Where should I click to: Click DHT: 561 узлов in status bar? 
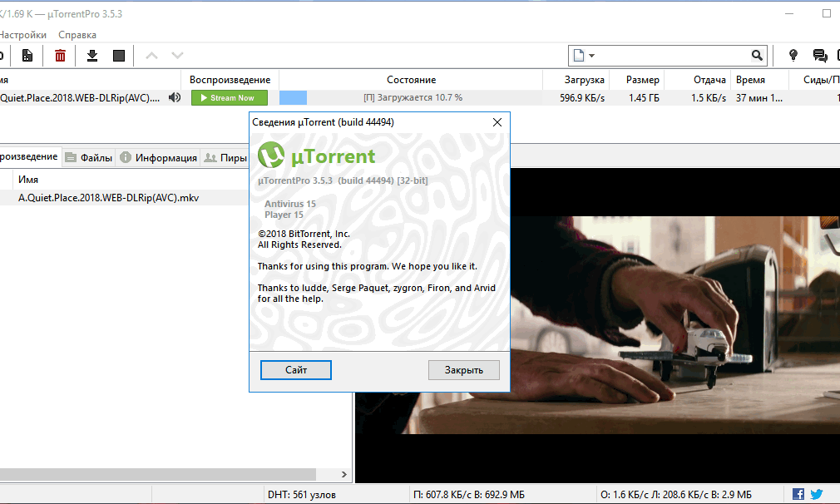coord(302,494)
